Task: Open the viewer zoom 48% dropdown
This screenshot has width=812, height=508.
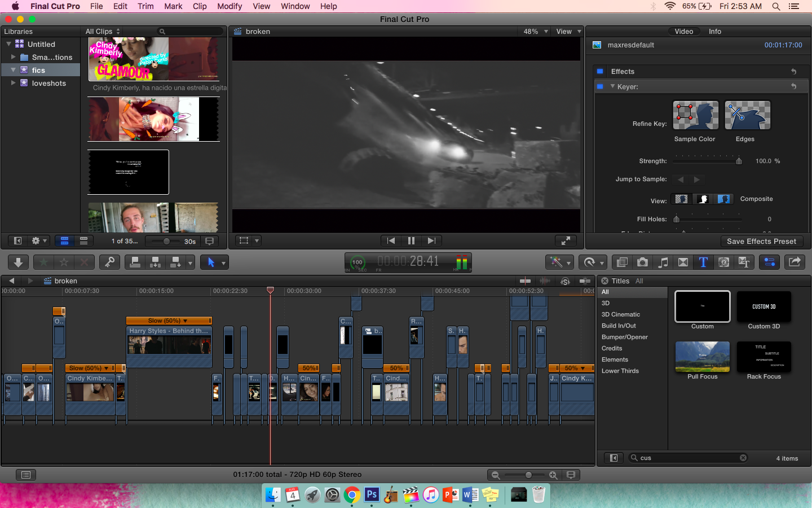Action: (x=536, y=32)
